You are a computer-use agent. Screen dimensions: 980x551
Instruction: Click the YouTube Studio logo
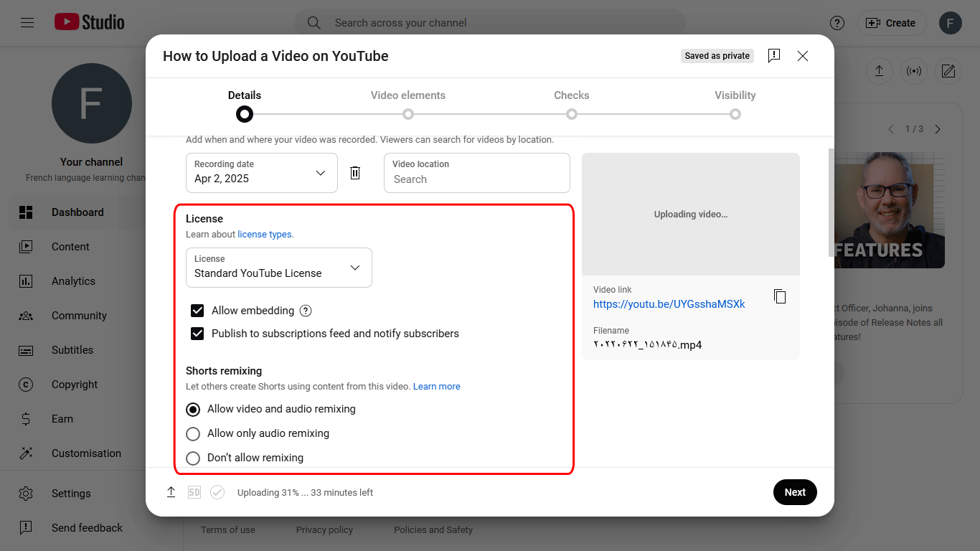coord(90,23)
